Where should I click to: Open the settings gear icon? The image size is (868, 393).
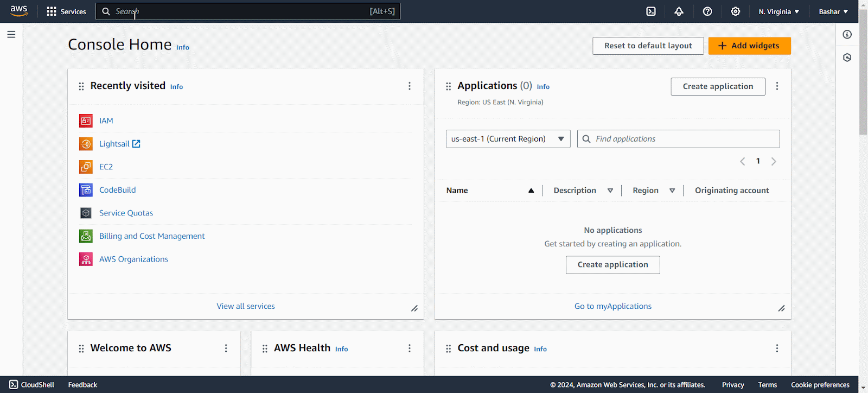[736, 11]
